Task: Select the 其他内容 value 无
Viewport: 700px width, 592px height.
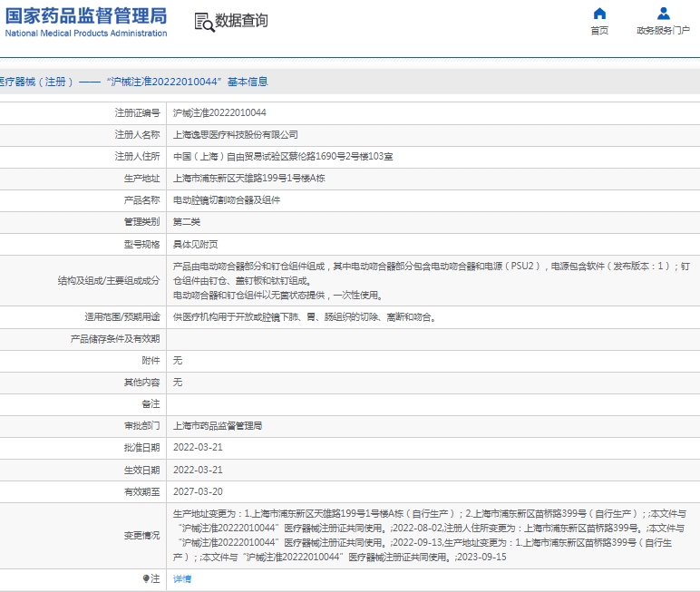Action: click(178, 383)
